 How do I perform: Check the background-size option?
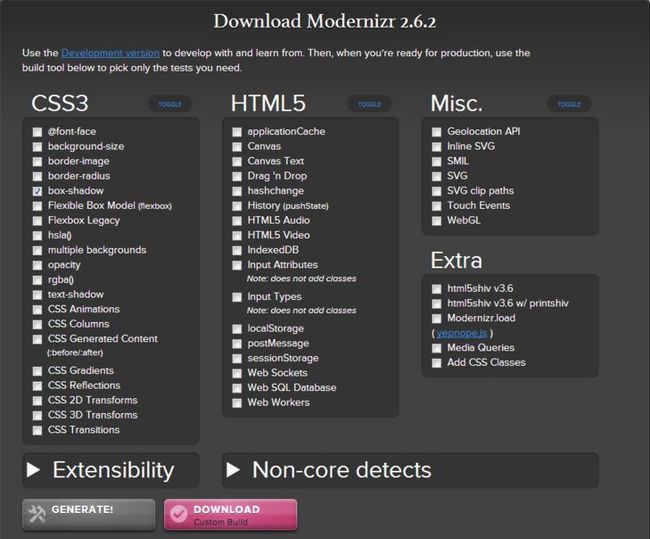pyautogui.click(x=37, y=147)
